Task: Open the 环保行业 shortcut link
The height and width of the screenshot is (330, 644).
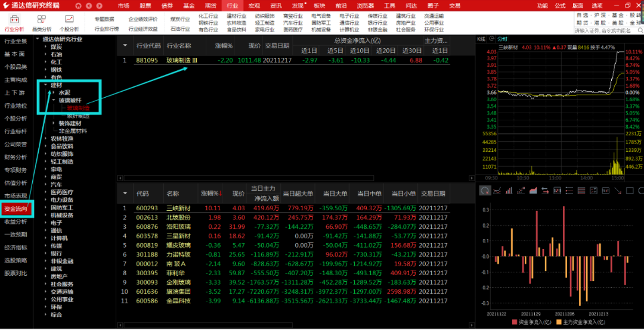Action: [x=434, y=30]
